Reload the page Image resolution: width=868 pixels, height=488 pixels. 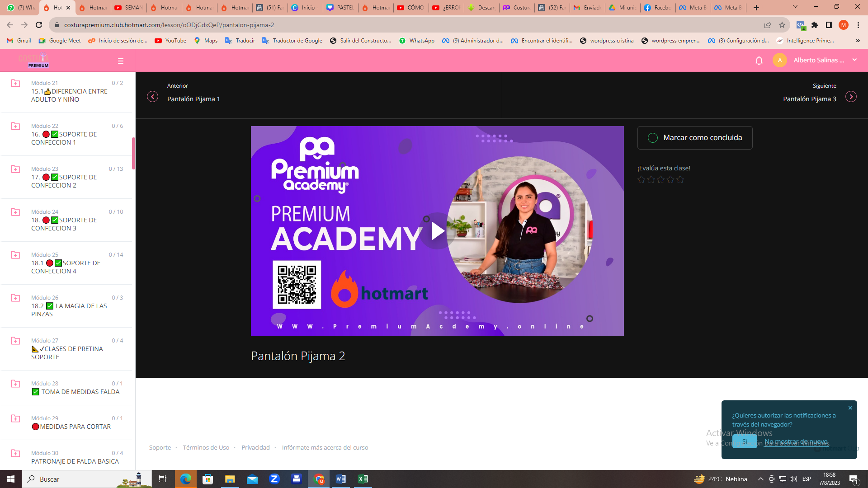coord(39,25)
